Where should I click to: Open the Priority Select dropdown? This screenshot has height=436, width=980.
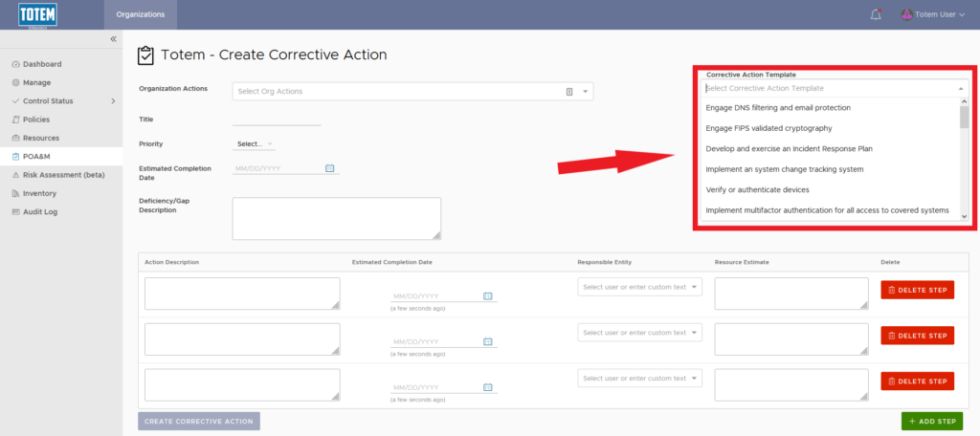tap(254, 144)
